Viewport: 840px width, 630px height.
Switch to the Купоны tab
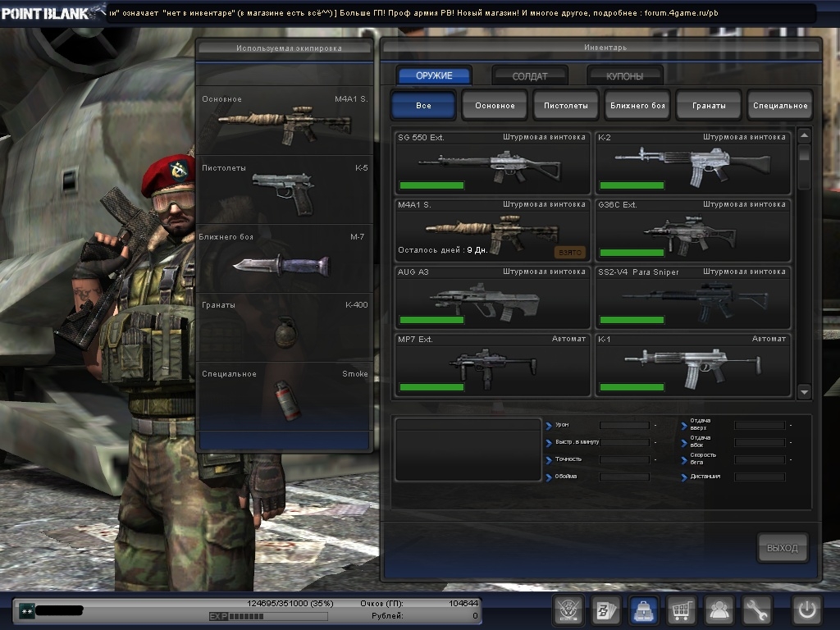624,76
